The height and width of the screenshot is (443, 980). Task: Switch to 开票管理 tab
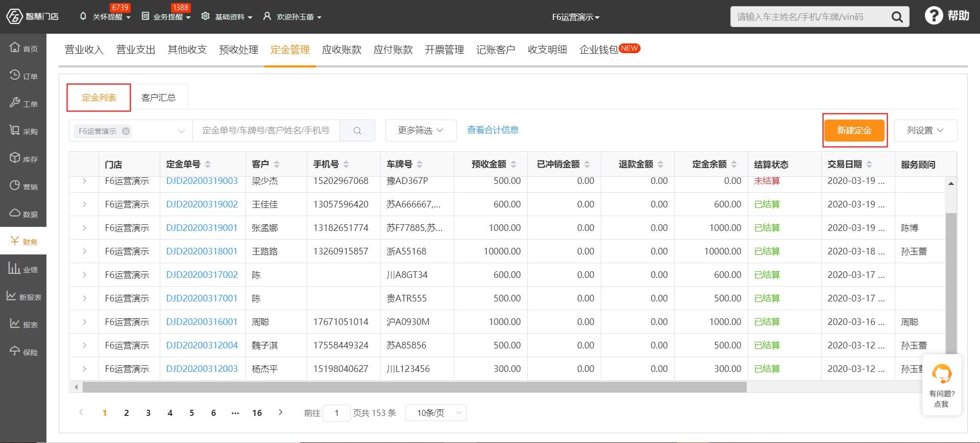(x=445, y=50)
